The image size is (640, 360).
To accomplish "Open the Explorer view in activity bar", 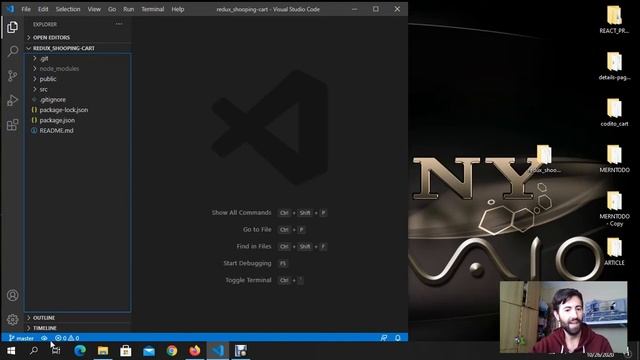I will pos(12,27).
